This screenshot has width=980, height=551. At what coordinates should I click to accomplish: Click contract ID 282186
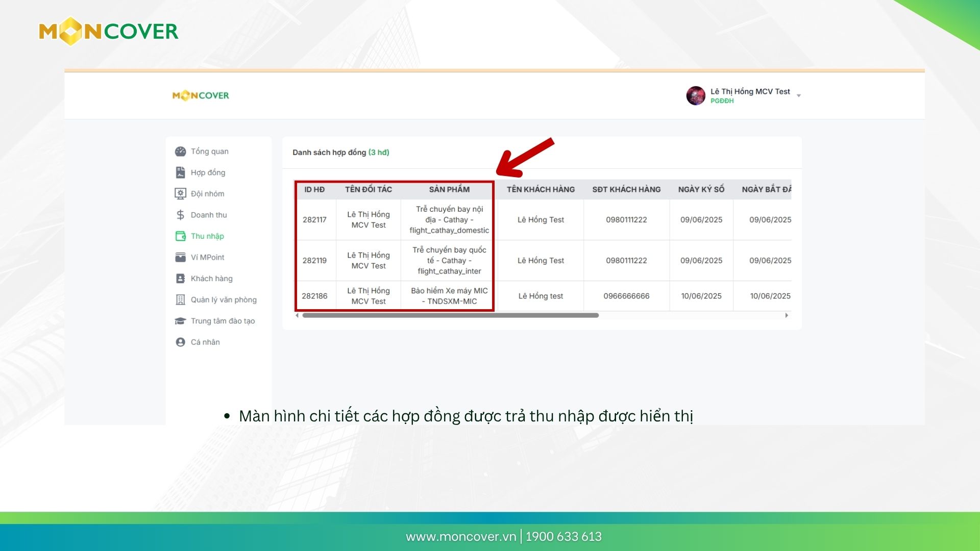coord(314,296)
